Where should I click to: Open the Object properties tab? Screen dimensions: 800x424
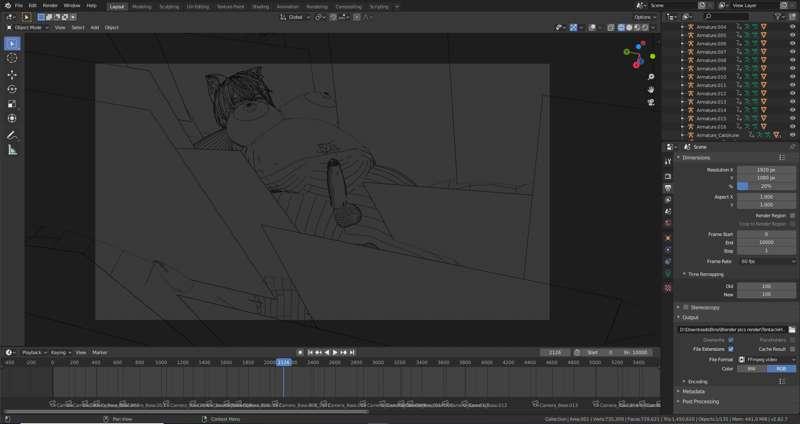668,238
